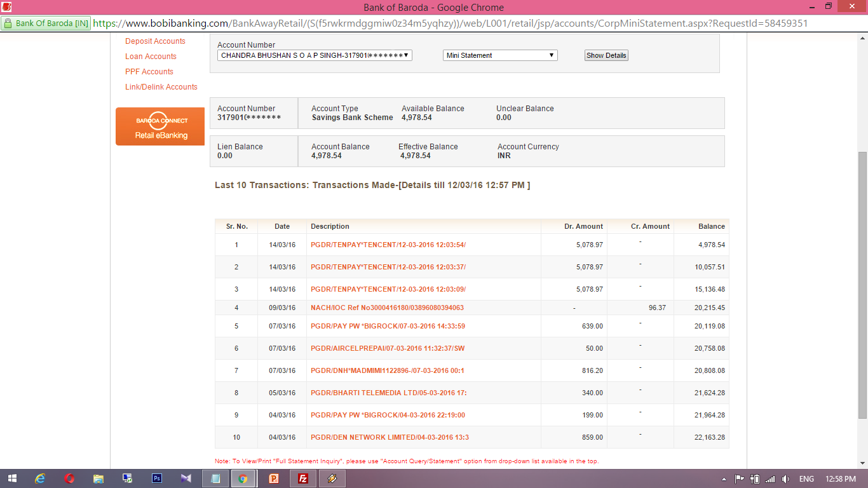Click the Baroda Connect Retail eBanking logo
This screenshot has height=488, width=868.
coord(160,126)
